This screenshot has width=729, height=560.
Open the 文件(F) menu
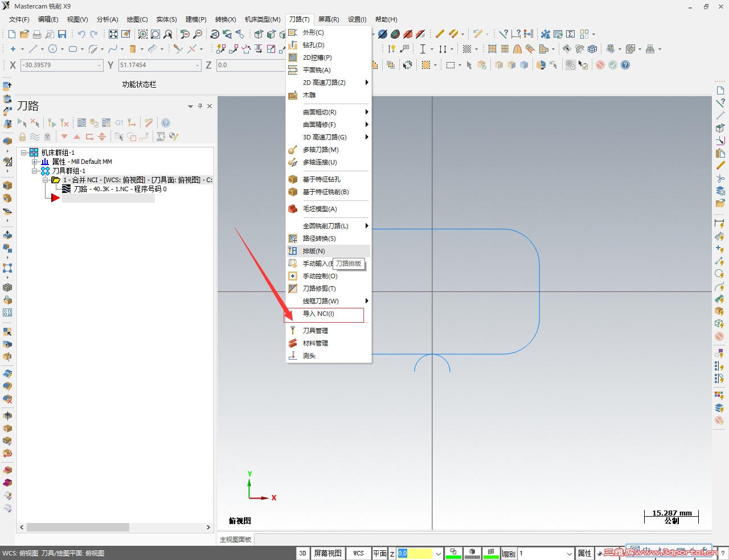pos(19,19)
